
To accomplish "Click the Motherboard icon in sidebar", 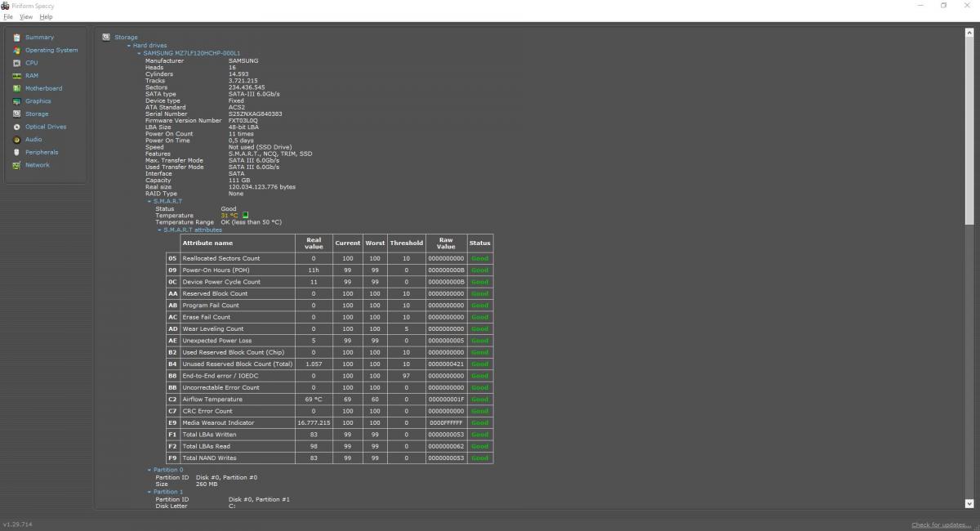I will tap(16, 88).
